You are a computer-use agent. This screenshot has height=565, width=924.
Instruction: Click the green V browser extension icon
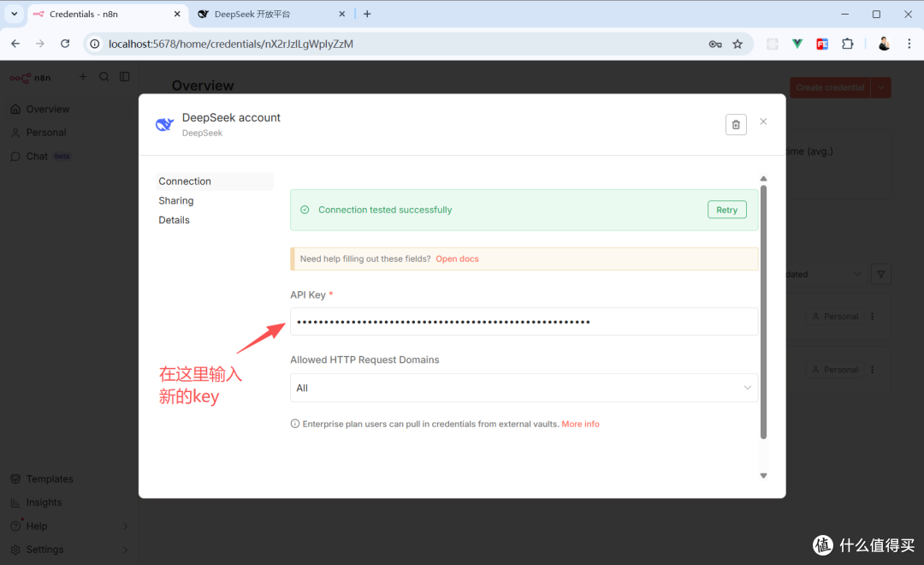(x=797, y=44)
